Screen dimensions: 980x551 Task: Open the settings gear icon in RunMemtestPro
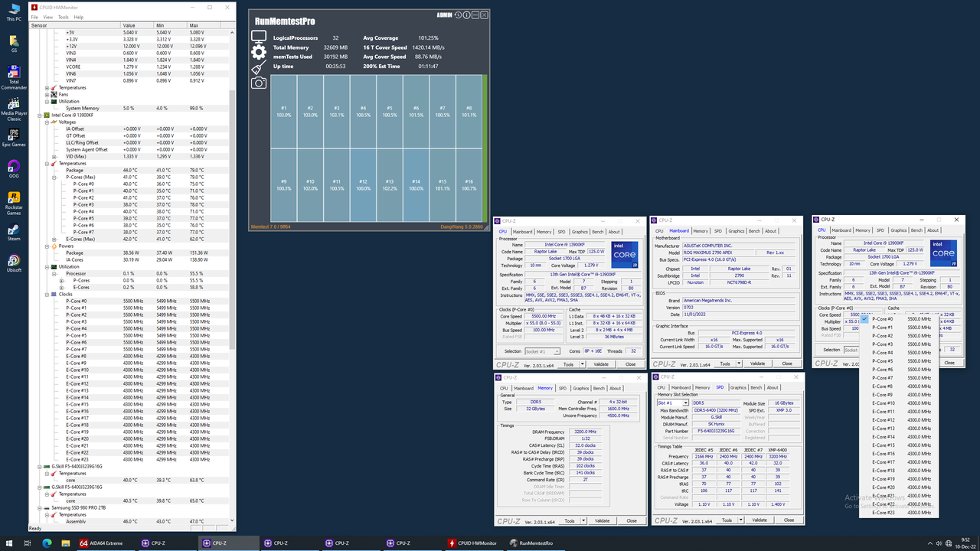(259, 51)
